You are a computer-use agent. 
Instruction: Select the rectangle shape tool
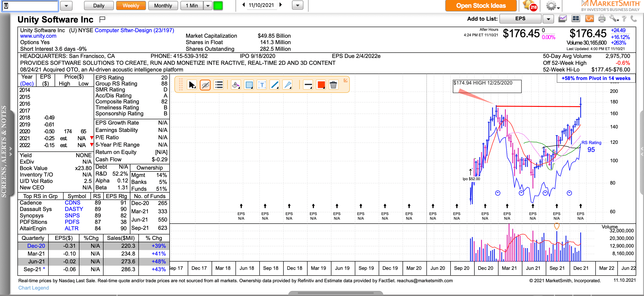249,85
